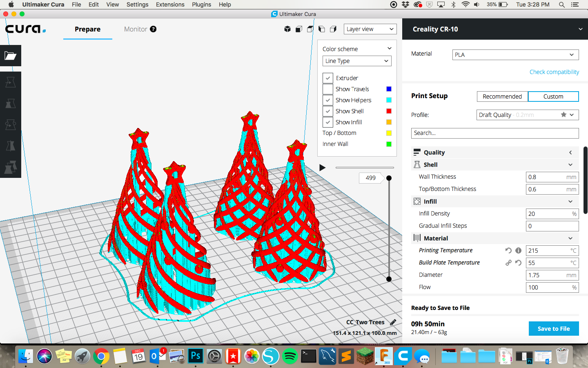This screenshot has height=368, width=588.
Task: Collapse the Material settings section
Action: pyautogui.click(x=495, y=238)
